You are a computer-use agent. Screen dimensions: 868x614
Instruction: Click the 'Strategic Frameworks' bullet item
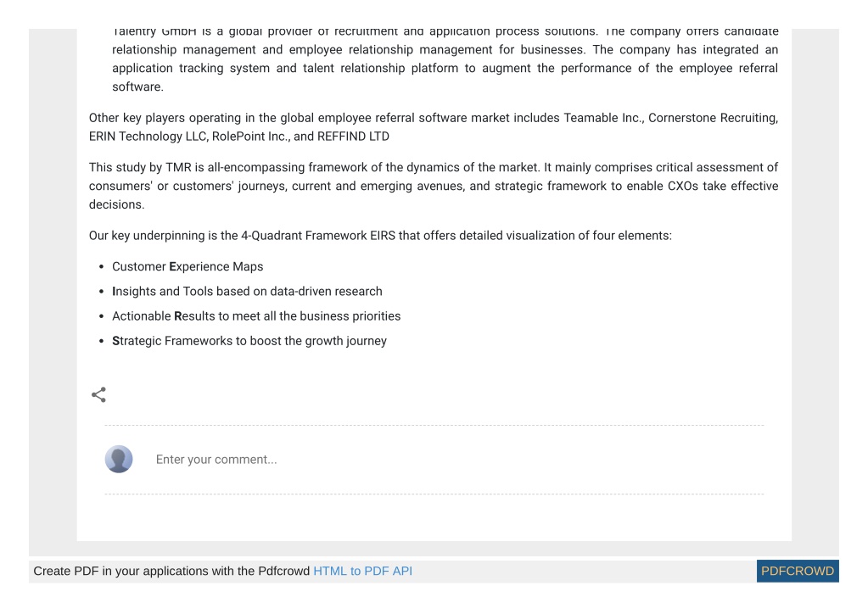[x=249, y=341]
